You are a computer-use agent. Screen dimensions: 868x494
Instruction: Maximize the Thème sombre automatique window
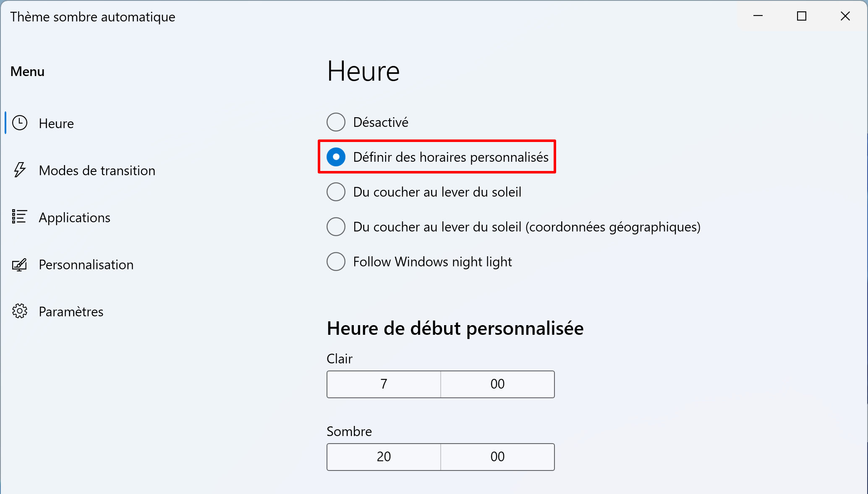point(802,16)
